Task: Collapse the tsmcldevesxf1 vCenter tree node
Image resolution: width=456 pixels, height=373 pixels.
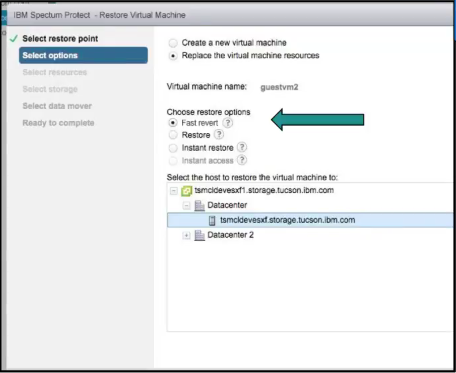Action: [x=174, y=191]
